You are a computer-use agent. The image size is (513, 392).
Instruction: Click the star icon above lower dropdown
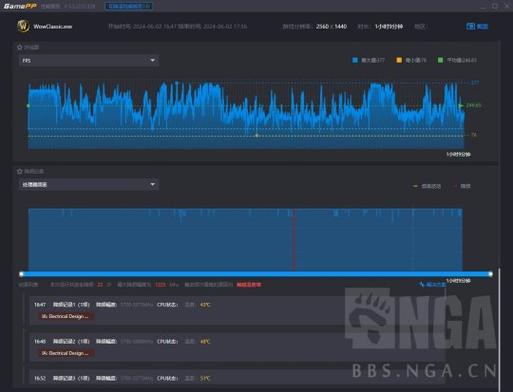click(20, 171)
